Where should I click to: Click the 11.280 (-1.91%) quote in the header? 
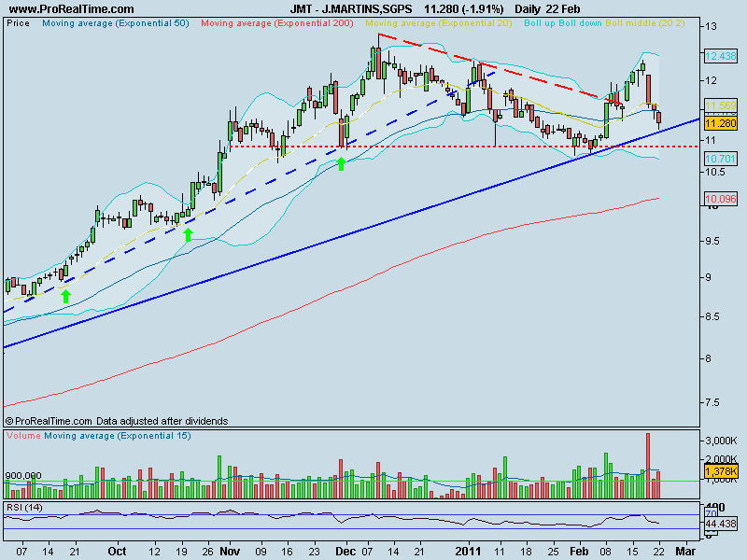463,9
